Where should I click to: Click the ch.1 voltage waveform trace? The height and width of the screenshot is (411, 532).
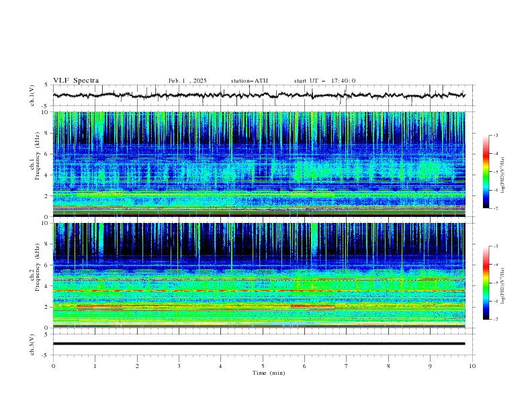(x=259, y=95)
